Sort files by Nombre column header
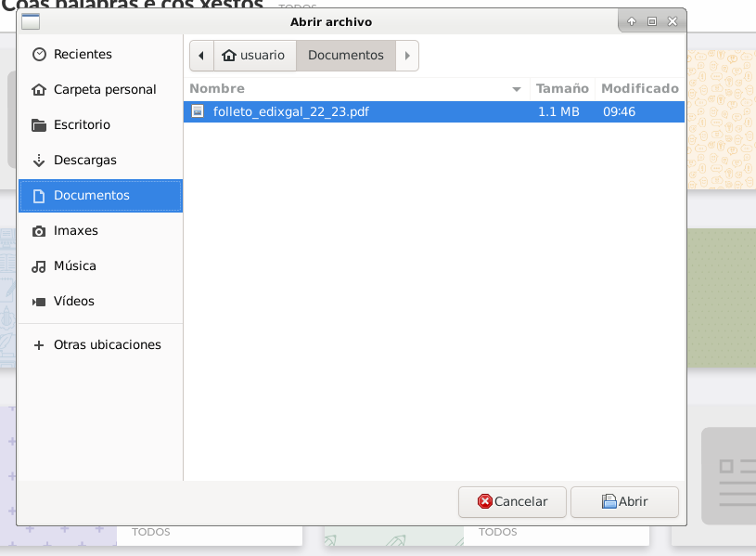The height and width of the screenshot is (556, 756). tap(352, 88)
